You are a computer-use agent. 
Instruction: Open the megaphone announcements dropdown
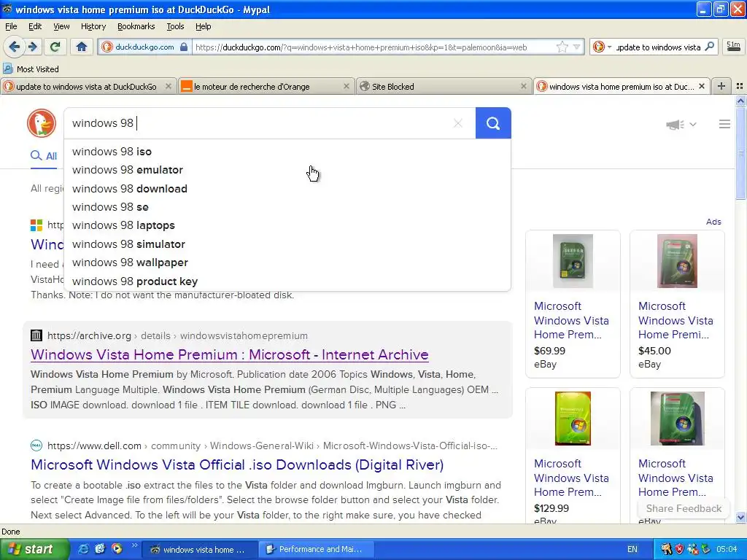[x=681, y=124]
